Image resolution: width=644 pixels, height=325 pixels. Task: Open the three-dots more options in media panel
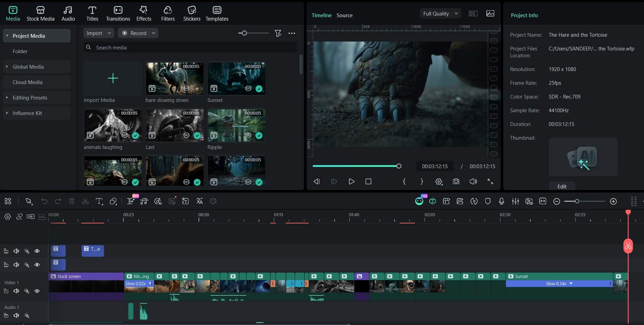292,33
